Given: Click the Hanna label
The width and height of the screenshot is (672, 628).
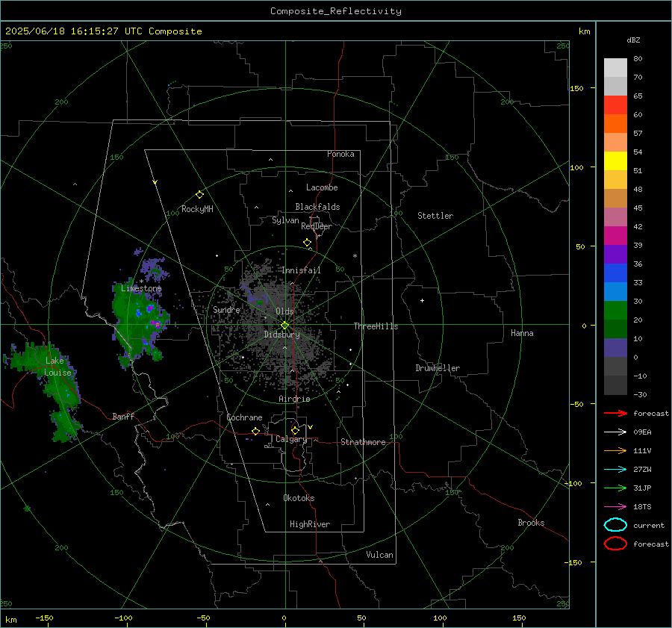Looking at the screenshot, I should point(522,333).
